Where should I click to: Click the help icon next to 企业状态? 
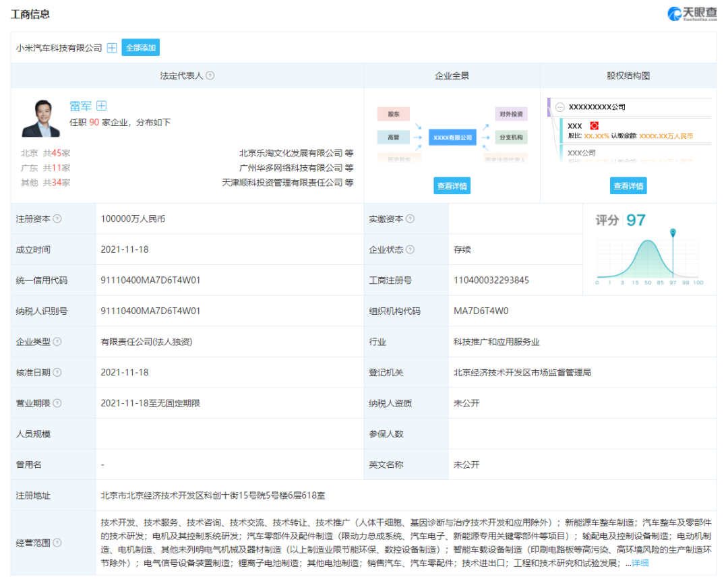[x=410, y=249]
